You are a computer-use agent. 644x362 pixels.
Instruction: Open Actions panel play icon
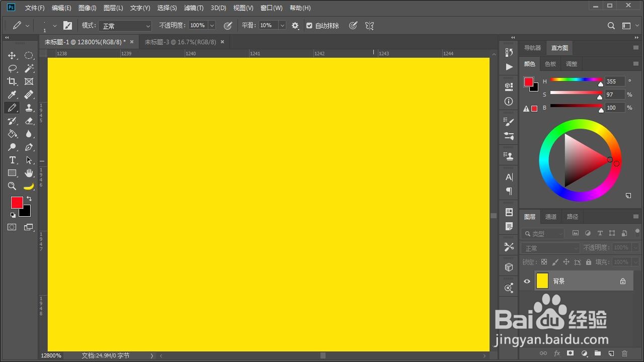pos(509,67)
